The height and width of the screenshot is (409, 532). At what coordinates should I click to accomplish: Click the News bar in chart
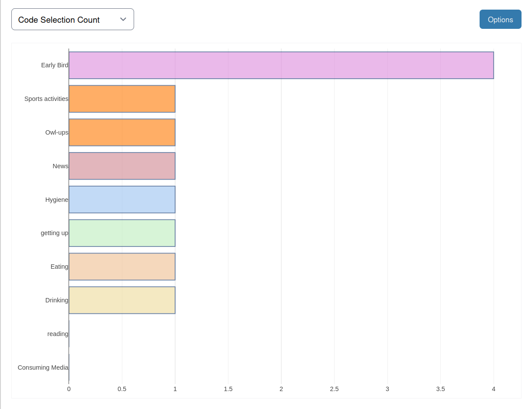tap(122, 166)
